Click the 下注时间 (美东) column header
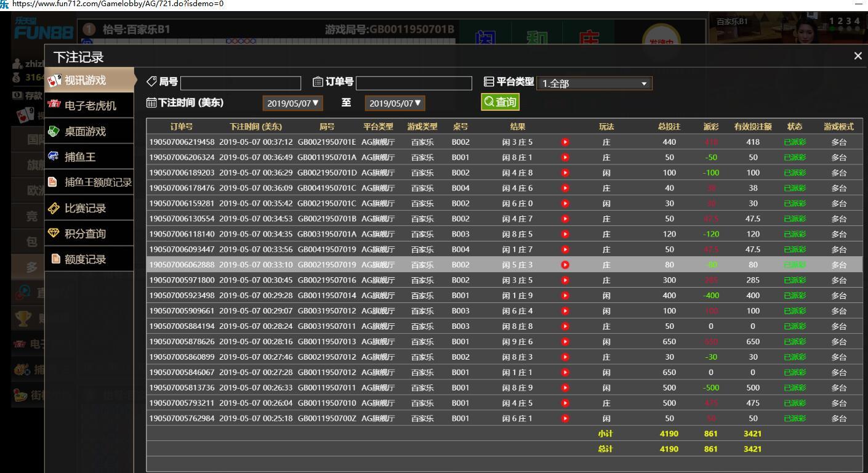 255,127
